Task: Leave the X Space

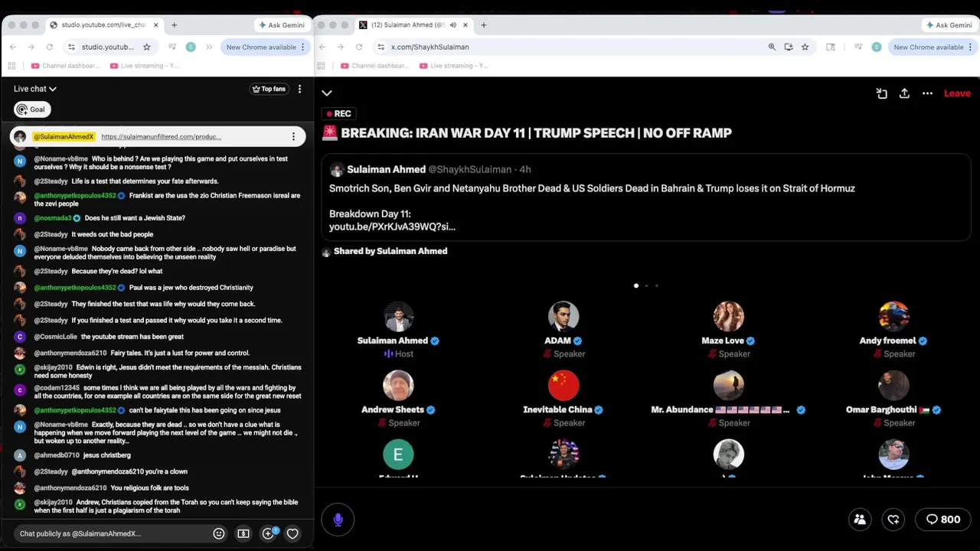Action: pos(957,93)
